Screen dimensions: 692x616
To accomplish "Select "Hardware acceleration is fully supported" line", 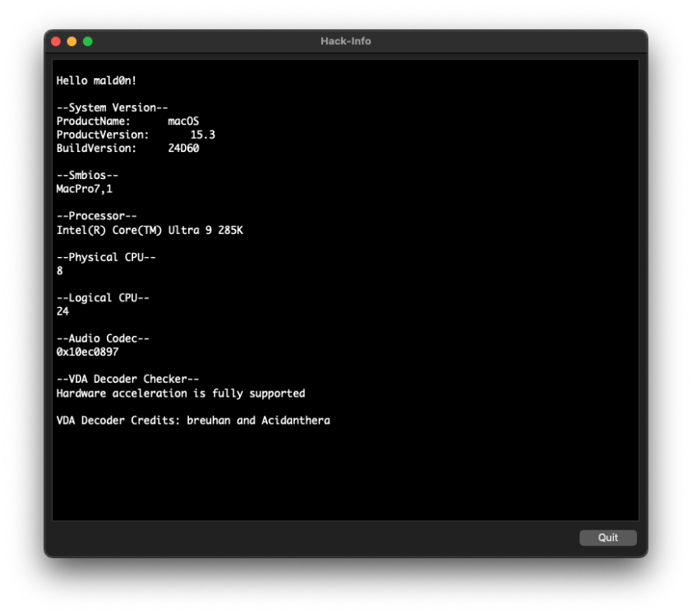I will 181,393.
